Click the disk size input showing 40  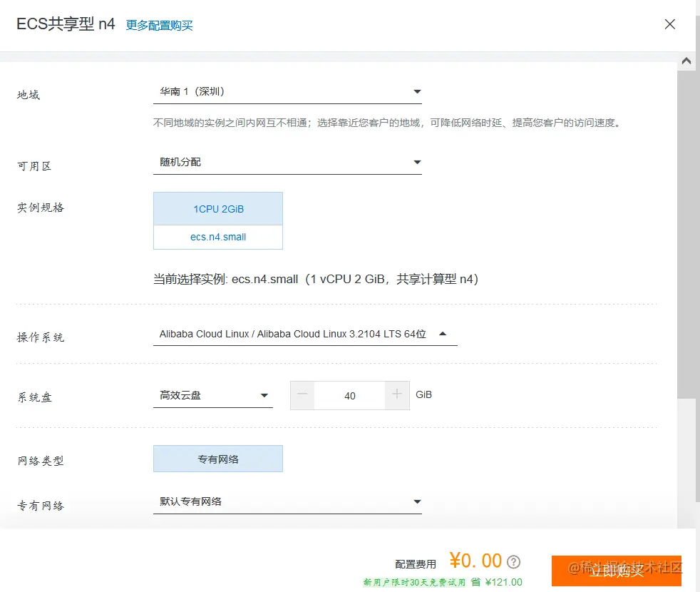tap(349, 395)
